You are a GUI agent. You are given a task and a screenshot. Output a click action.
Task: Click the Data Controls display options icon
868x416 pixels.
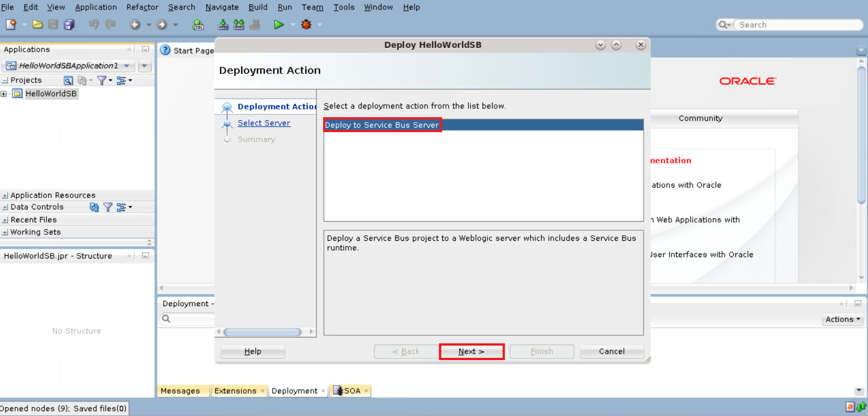pyautogui.click(x=121, y=207)
